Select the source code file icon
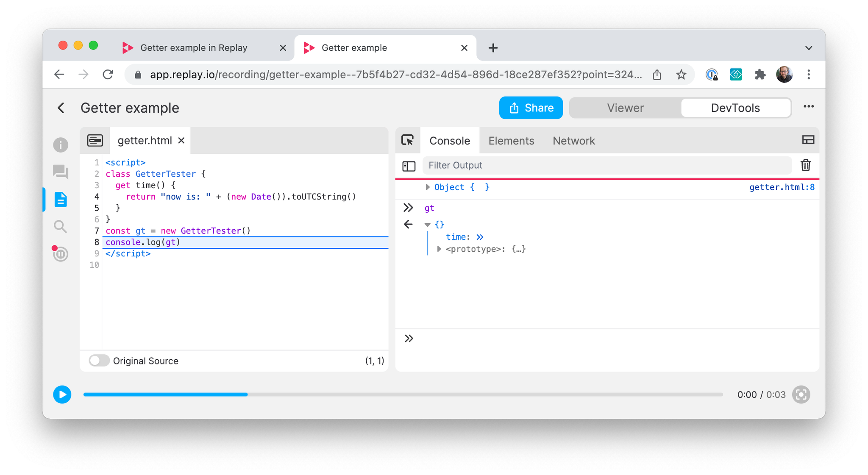The width and height of the screenshot is (868, 475). 61,199
